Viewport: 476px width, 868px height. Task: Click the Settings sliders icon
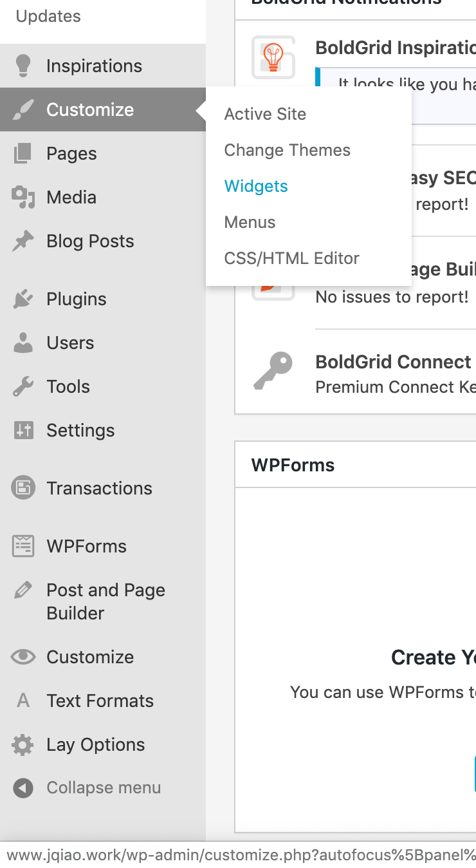coord(23,430)
